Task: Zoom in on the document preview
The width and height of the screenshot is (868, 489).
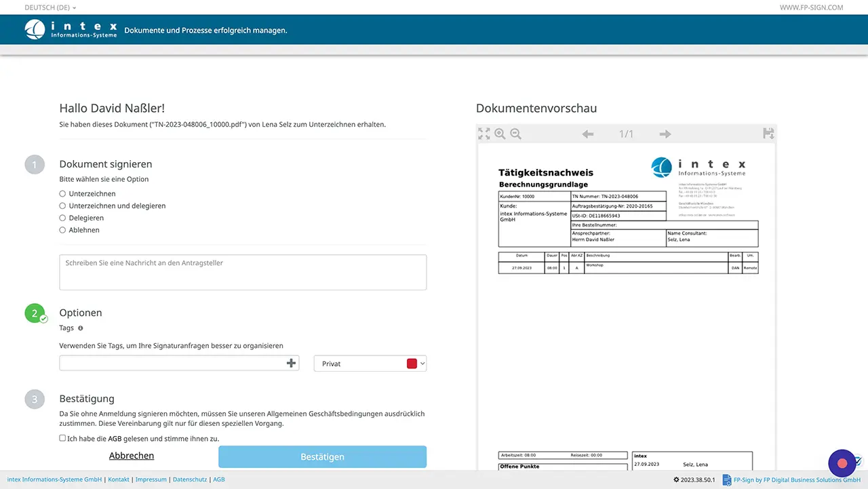Action: [500, 134]
